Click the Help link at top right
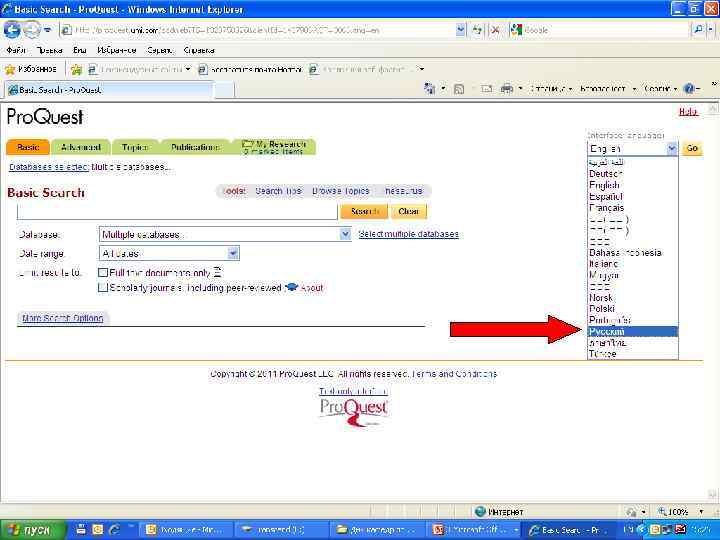 point(688,111)
